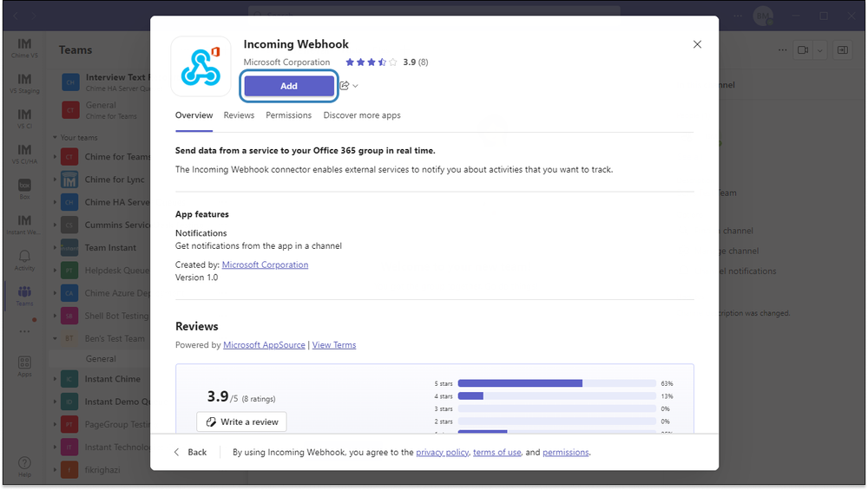Click the user profile avatar
868x490 pixels.
click(x=763, y=16)
